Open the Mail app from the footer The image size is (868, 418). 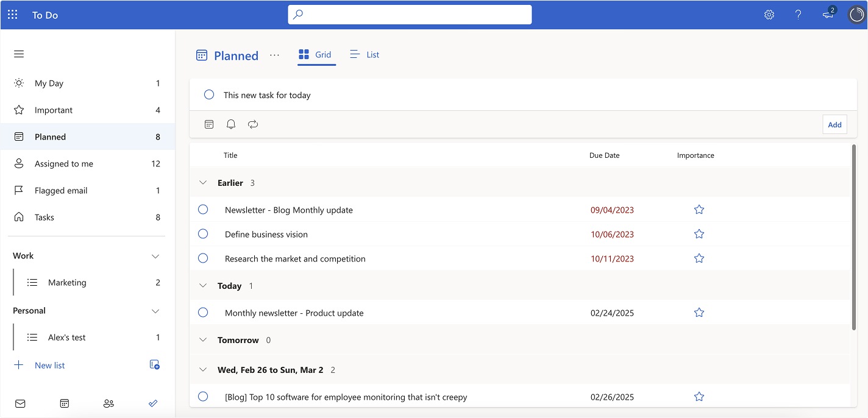pos(20,403)
